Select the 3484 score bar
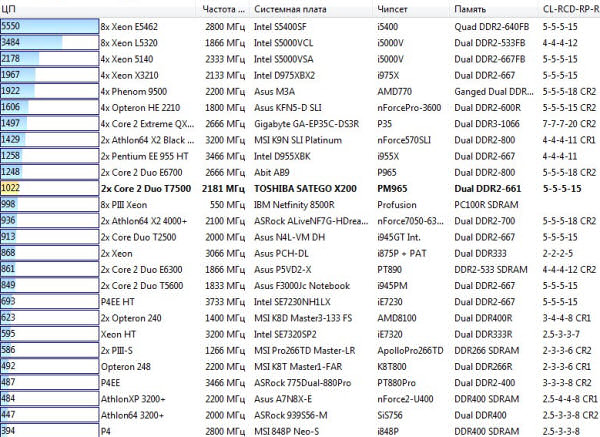Screen dimensions: 600x437 coord(49,42)
